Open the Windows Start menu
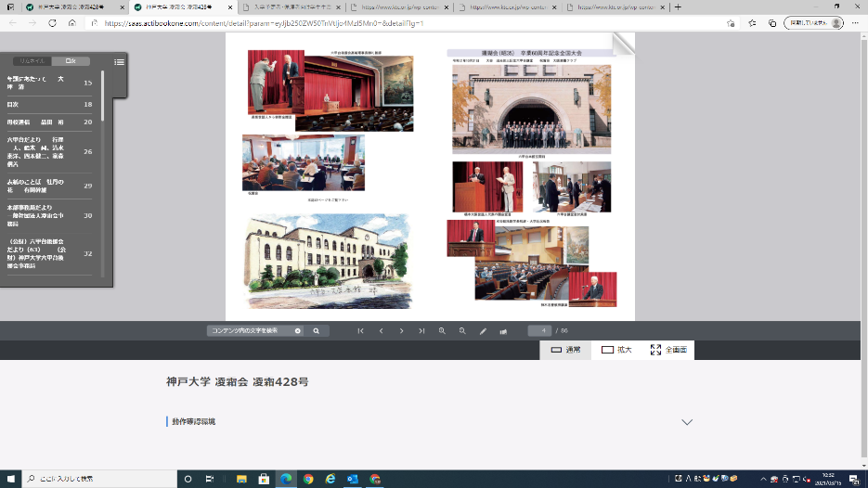This screenshot has width=868, height=488. coord(10,479)
